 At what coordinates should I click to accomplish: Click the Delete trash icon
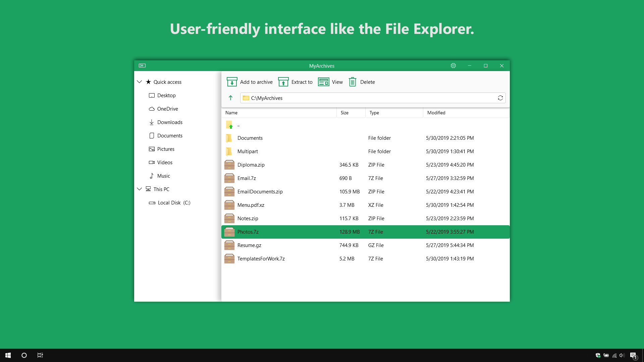coord(352,82)
